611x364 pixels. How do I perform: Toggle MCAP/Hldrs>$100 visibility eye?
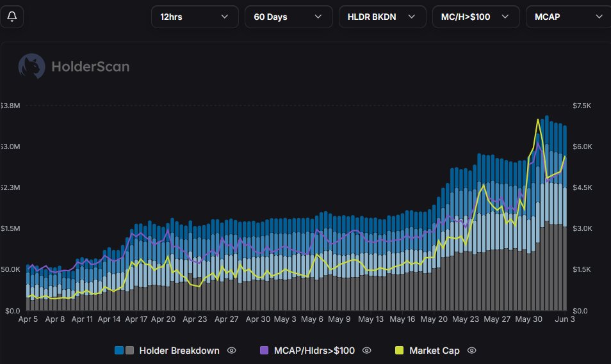tap(367, 351)
